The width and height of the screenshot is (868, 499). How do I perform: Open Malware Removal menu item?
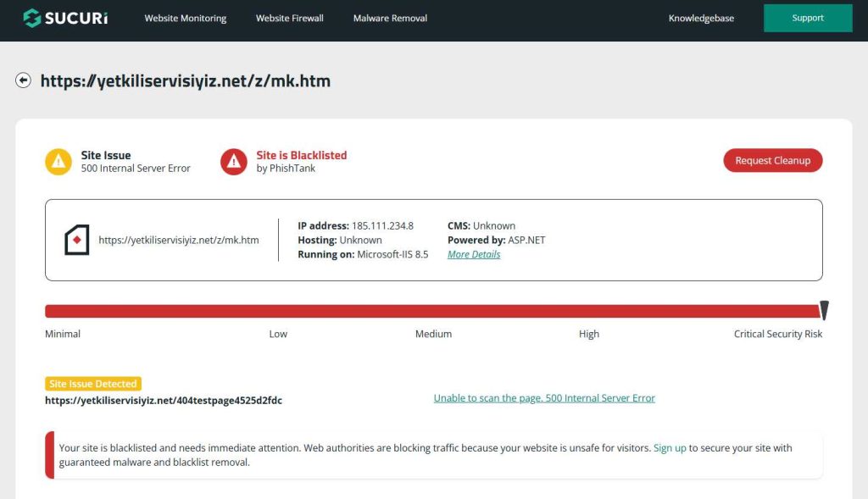390,19
